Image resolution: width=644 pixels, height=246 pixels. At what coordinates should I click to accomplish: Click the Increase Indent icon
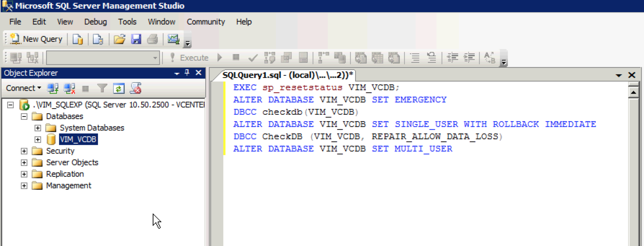coord(469,58)
